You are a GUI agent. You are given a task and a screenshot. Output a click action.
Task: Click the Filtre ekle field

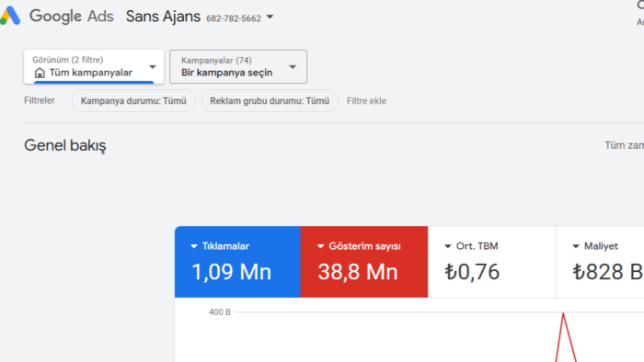366,101
